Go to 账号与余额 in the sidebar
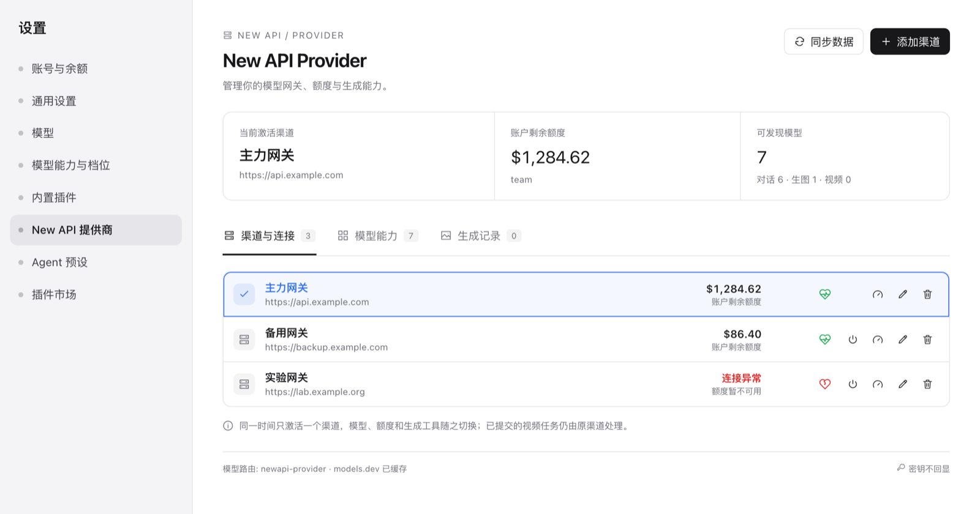Viewport: 980px width, 514px height. [96, 69]
